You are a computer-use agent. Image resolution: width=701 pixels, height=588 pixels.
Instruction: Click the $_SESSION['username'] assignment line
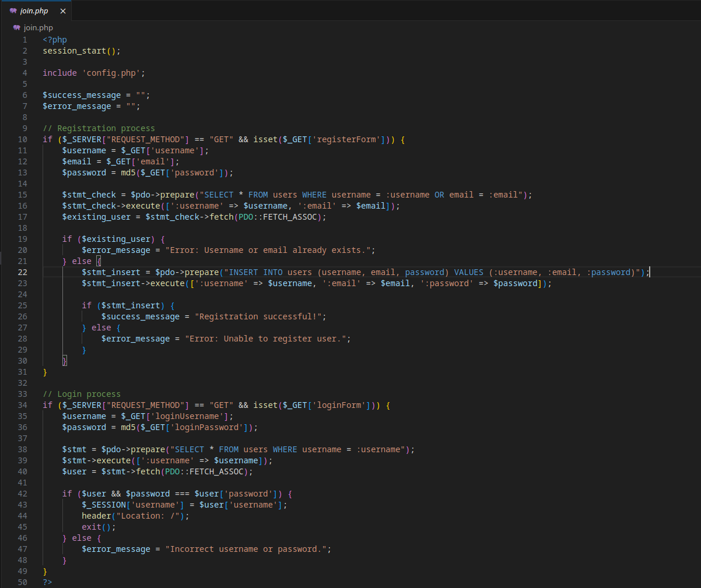click(x=184, y=505)
